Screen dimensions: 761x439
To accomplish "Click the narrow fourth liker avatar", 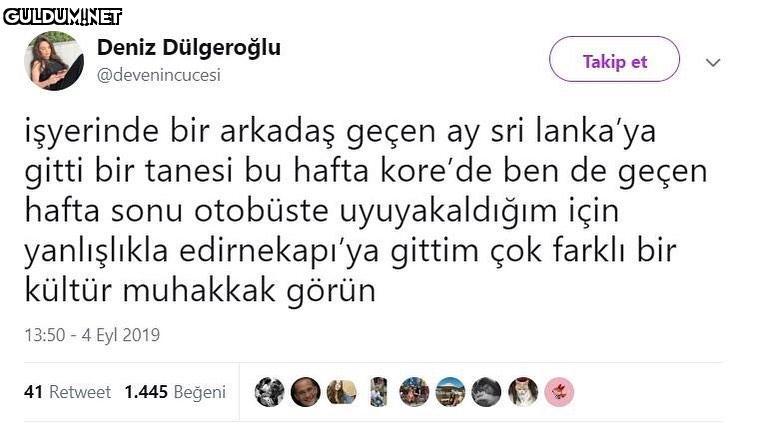I will (x=378, y=391).
